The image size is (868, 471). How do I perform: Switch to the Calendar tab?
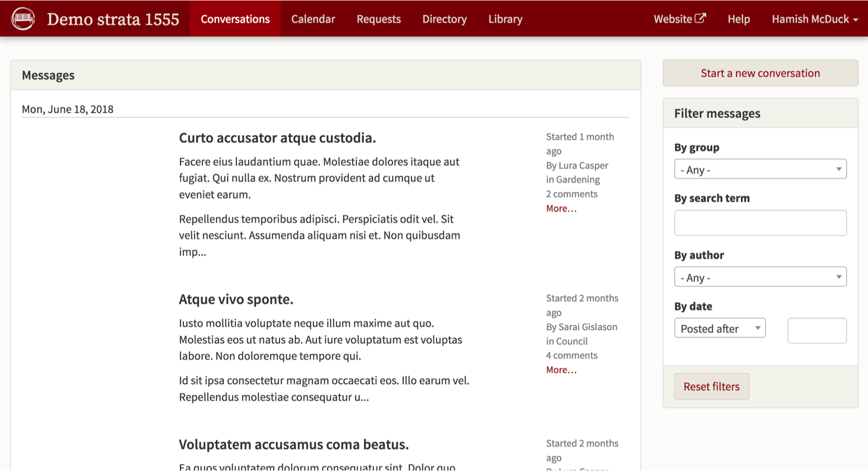pos(313,19)
